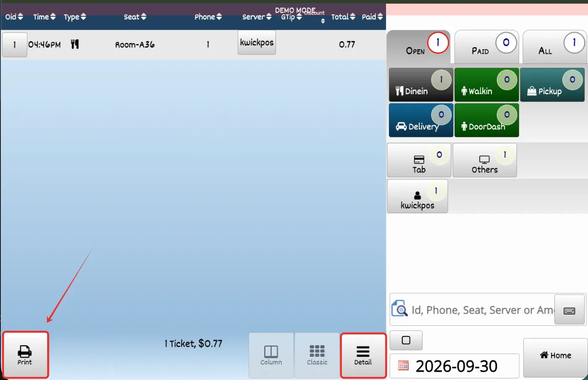Switch to Classic grid view
588x380 pixels.
coord(317,355)
